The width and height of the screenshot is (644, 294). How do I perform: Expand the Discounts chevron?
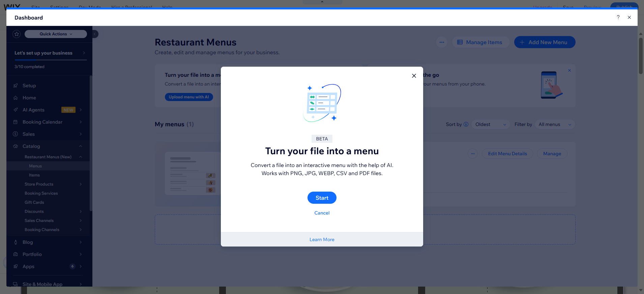[x=81, y=211]
